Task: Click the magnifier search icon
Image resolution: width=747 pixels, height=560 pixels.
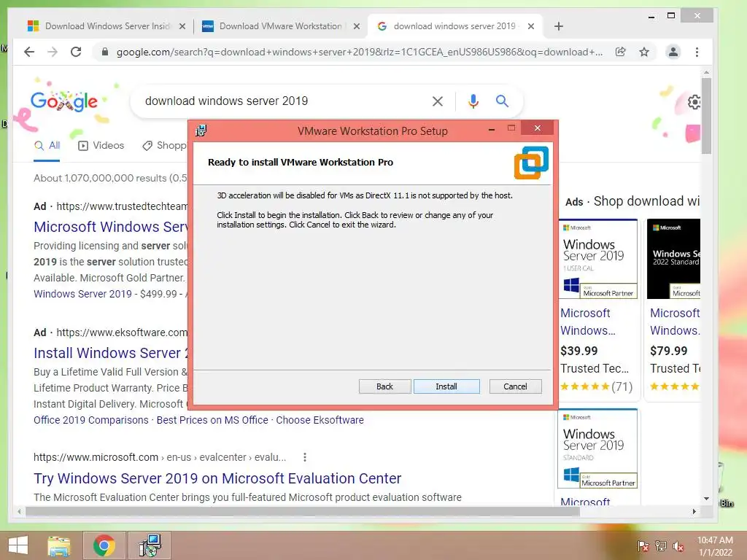Action: (x=502, y=101)
